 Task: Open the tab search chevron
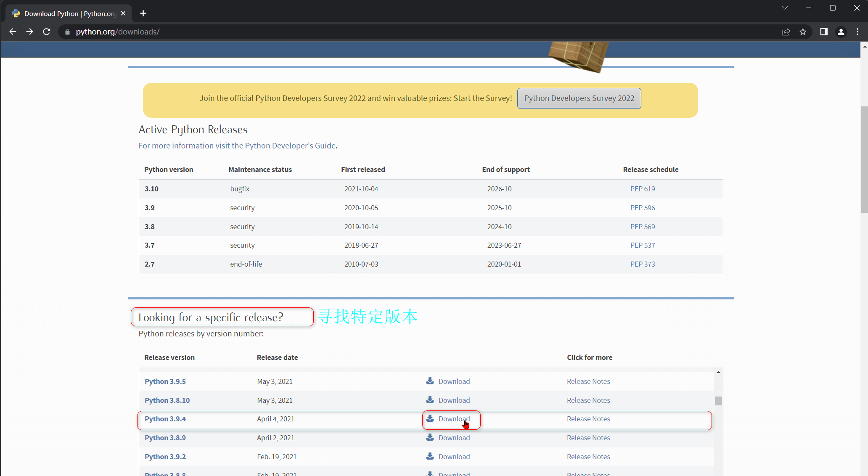pos(785,8)
